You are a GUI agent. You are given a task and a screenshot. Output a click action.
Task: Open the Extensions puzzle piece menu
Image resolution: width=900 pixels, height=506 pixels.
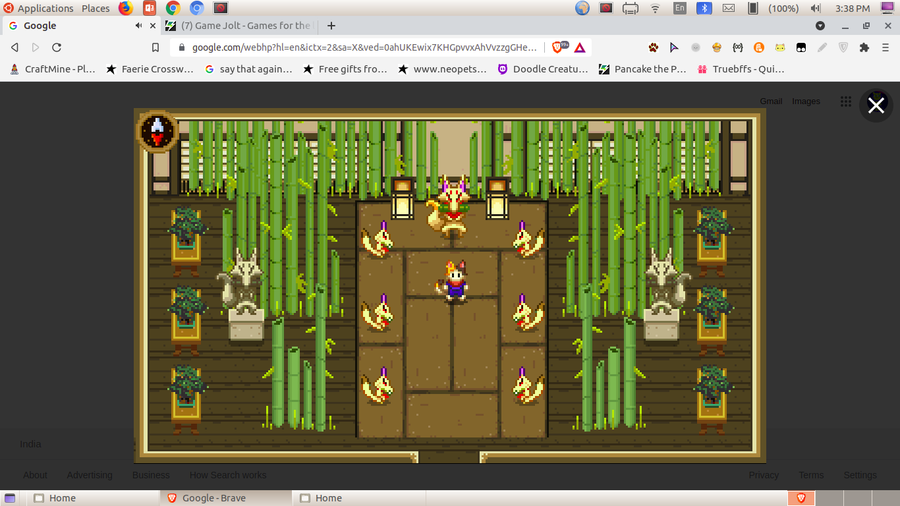[x=864, y=48]
